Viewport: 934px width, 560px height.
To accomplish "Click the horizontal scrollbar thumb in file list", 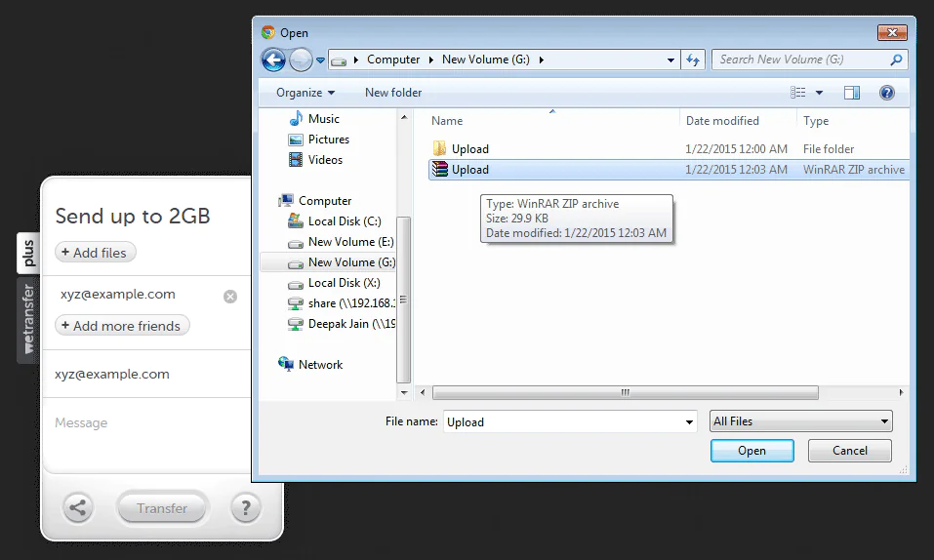I will (625, 392).
